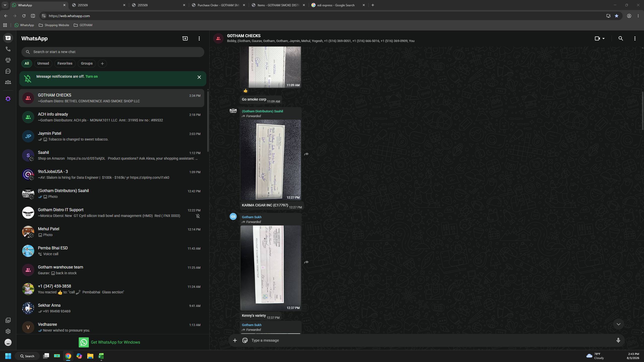Screen dimensions: 644x362
Task: Turn on message notifications link
Action: 92,76
